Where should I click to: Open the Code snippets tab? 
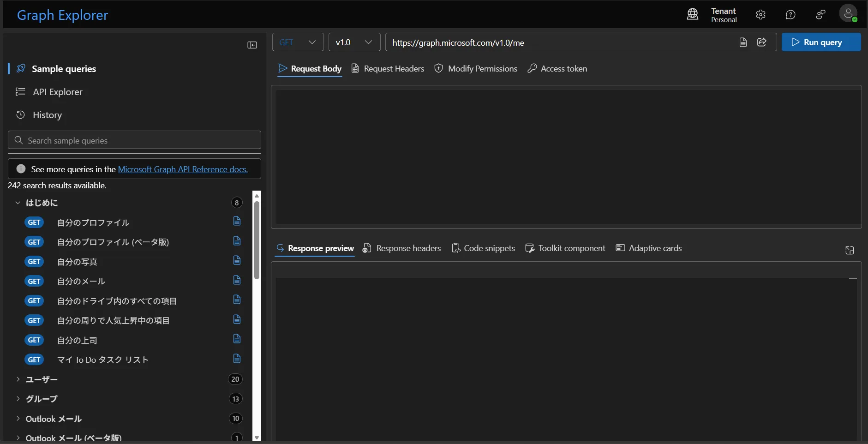[x=483, y=248]
